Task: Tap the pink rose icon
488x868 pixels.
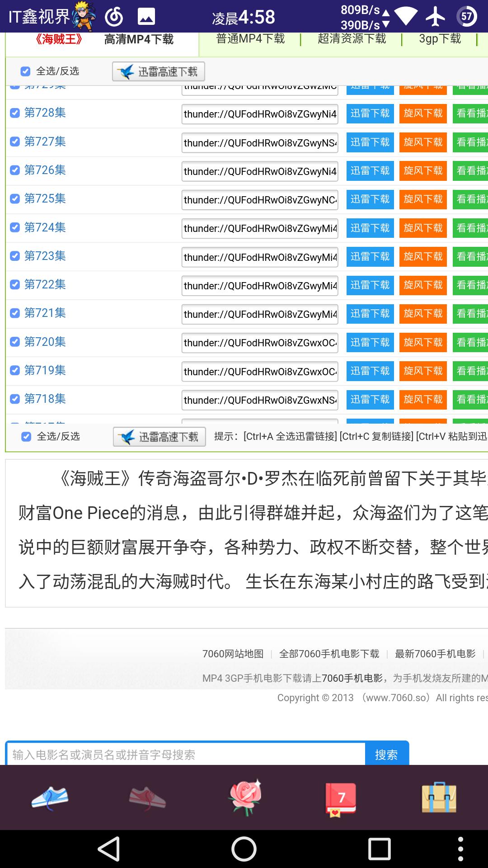Action: click(245, 797)
